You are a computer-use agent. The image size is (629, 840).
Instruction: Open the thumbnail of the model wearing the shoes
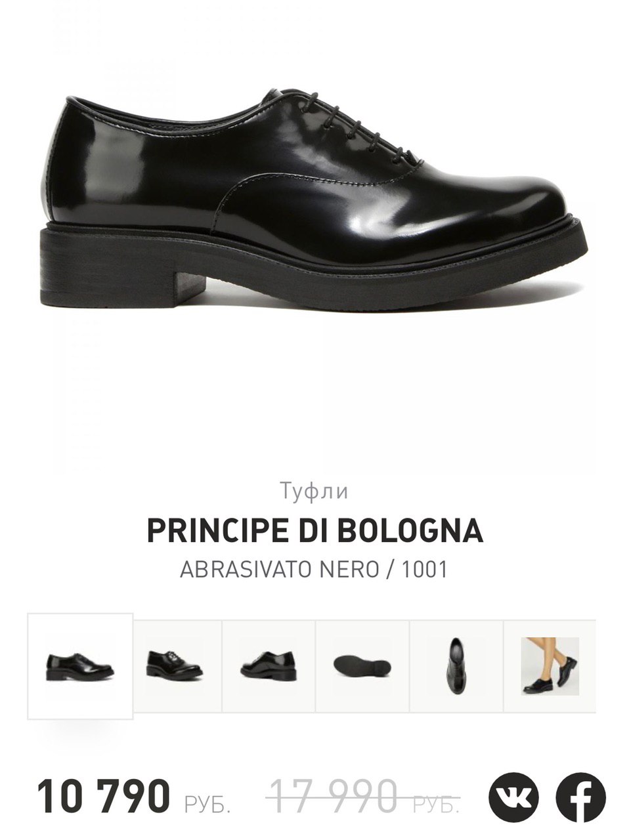pyautogui.click(x=550, y=666)
